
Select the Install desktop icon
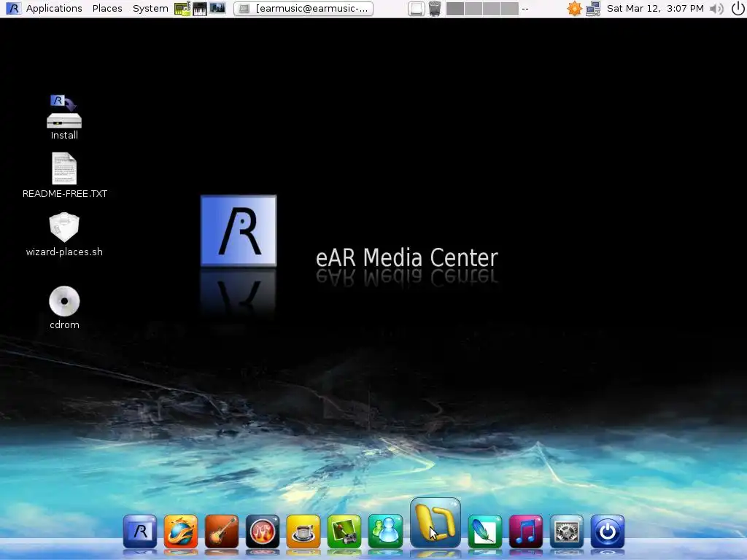coord(64,117)
